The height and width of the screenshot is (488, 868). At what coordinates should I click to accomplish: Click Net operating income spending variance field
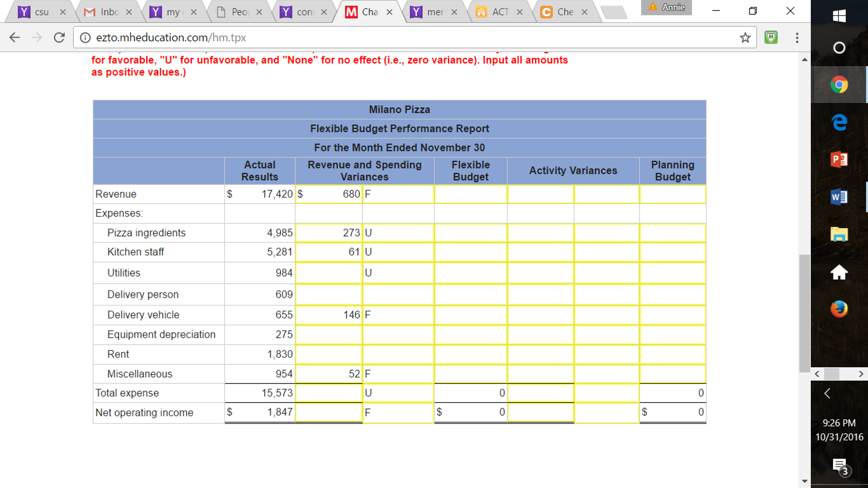point(329,412)
